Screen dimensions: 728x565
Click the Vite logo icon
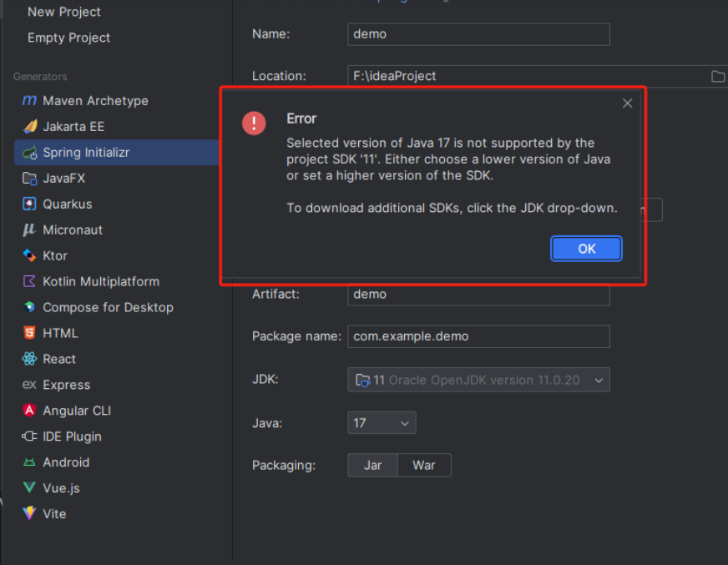tap(29, 513)
